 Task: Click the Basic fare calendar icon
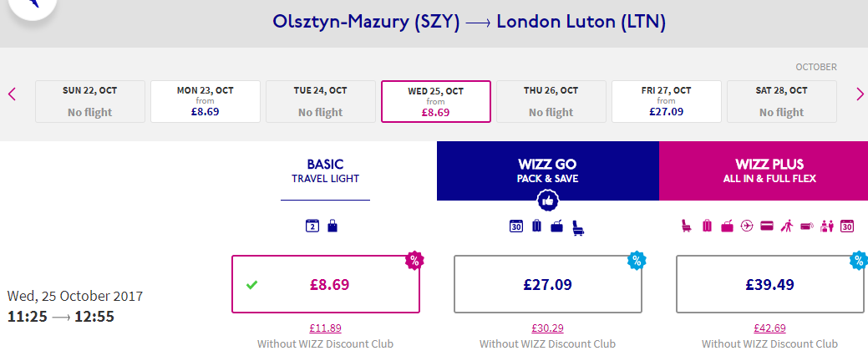pos(312,226)
